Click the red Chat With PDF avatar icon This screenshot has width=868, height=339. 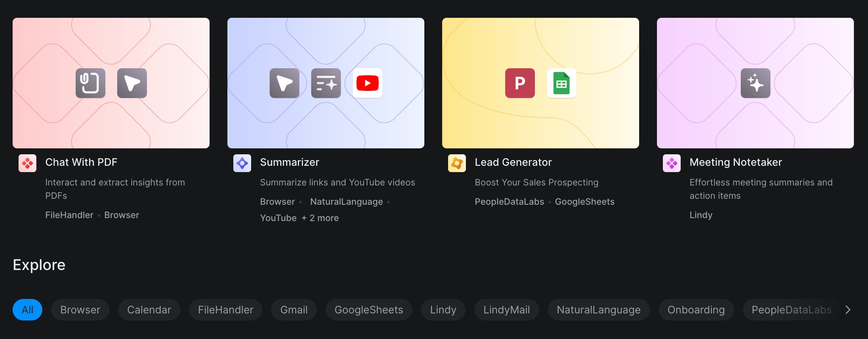27,163
